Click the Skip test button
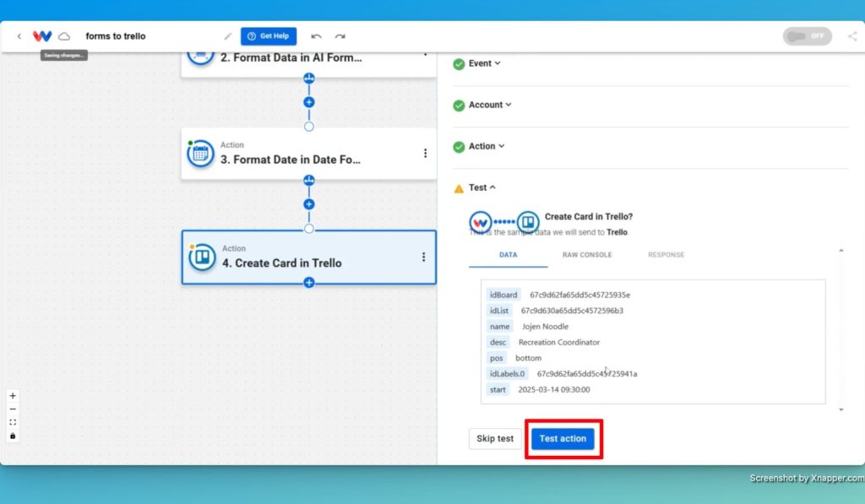This screenshot has height=504, width=865. pos(495,438)
